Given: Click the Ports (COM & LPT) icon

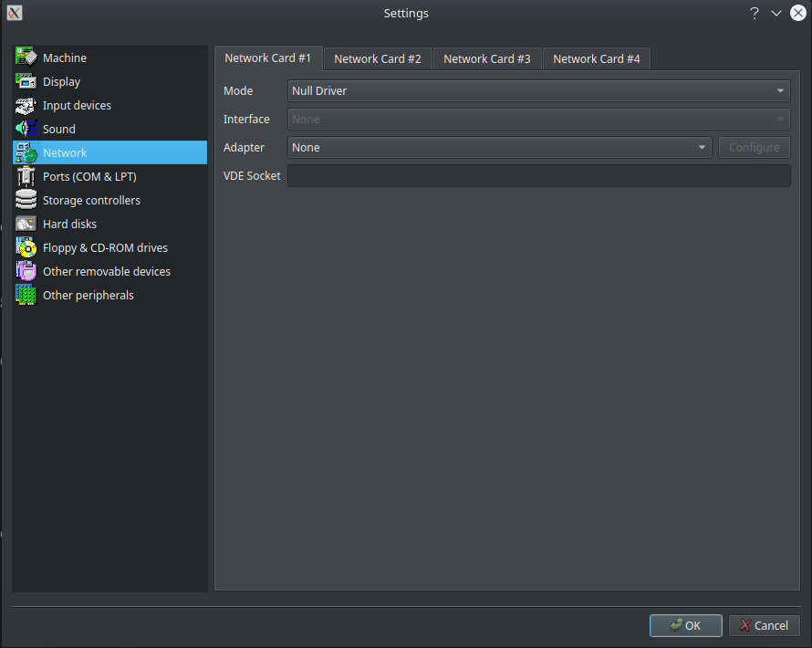Looking at the screenshot, I should click(x=26, y=177).
